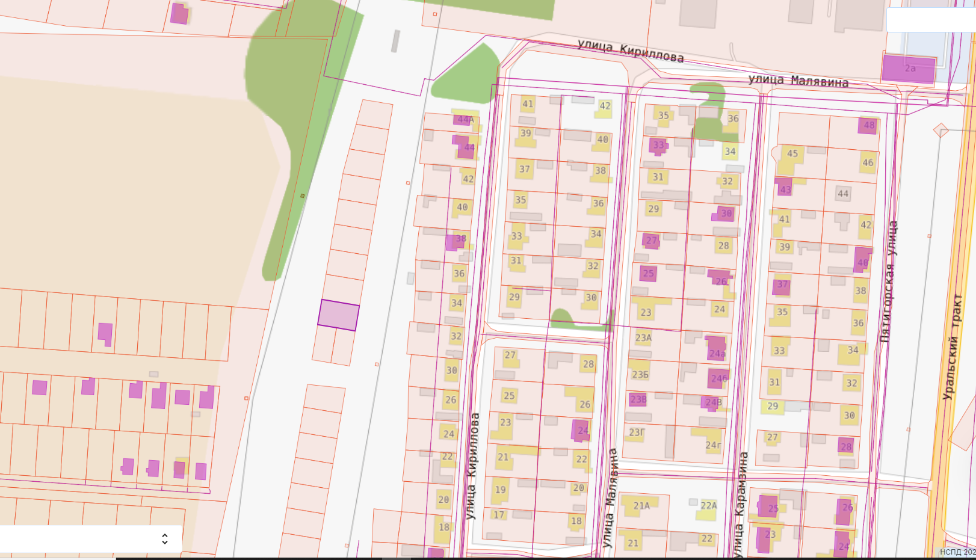Select purple building number 43
This screenshot has width=976, height=560.
[x=784, y=188]
